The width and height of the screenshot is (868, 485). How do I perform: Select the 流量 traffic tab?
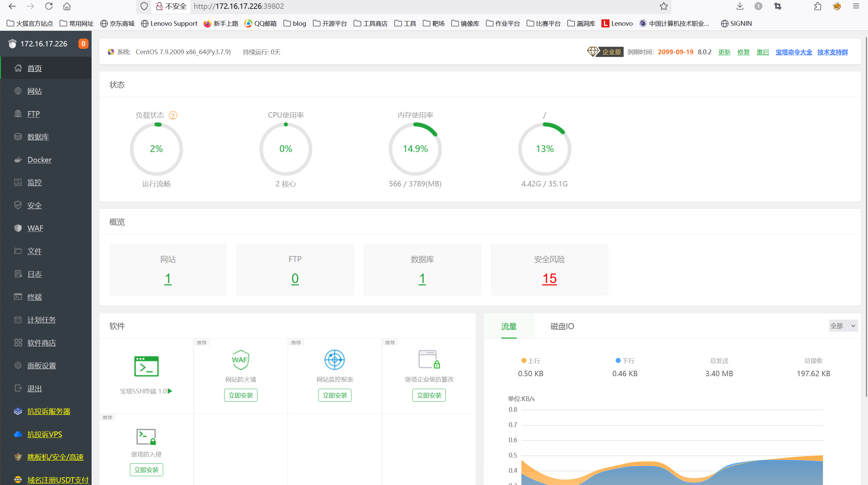[x=508, y=326]
